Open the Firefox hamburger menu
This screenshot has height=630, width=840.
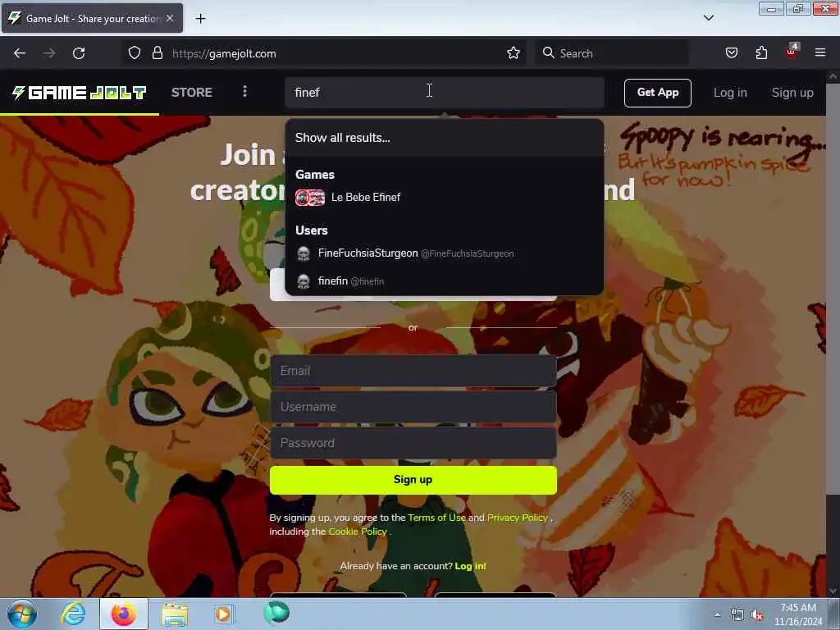[819, 52]
